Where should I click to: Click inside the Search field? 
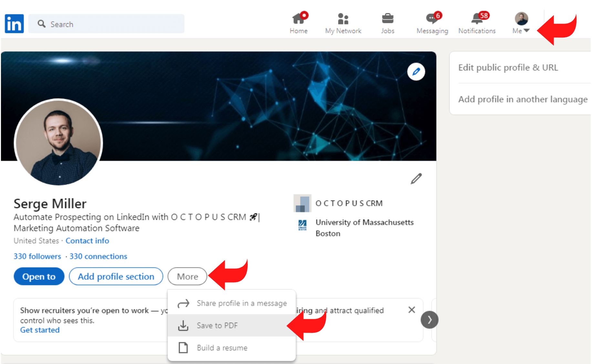point(107,24)
